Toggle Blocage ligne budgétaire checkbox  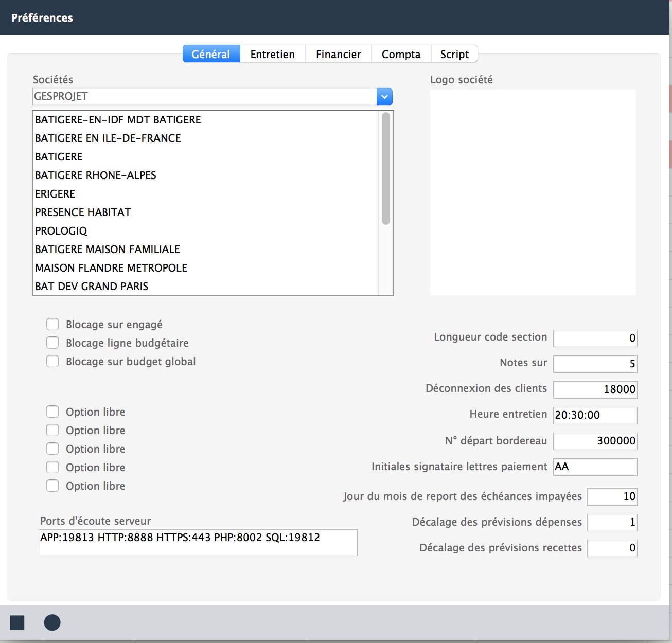(52, 343)
